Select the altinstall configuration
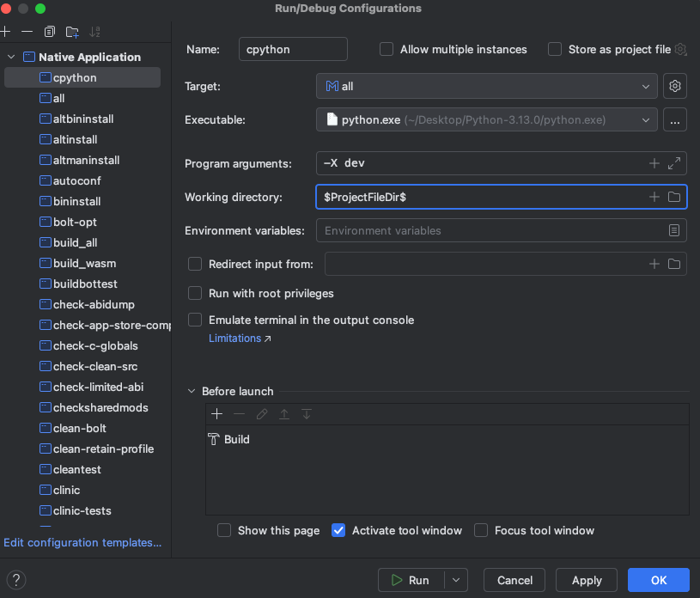The width and height of the screenshot is (700, 598). [x=75, y=139]
